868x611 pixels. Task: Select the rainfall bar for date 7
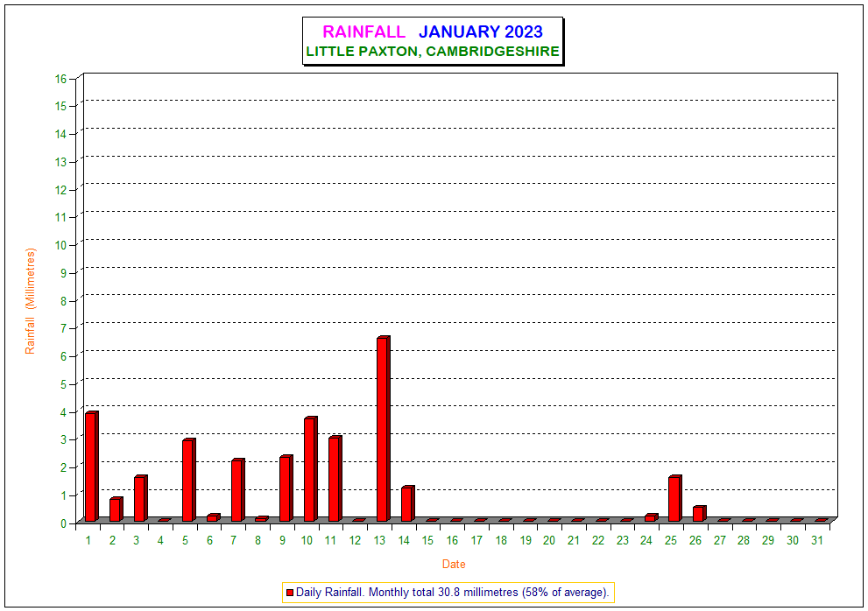tap(237, 490)
